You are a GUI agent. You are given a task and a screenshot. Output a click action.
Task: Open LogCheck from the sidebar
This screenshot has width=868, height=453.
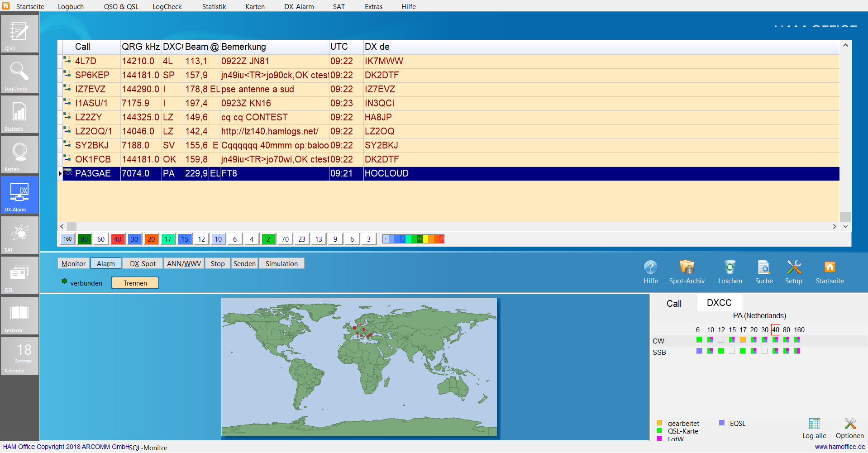[x=19, y=74]
